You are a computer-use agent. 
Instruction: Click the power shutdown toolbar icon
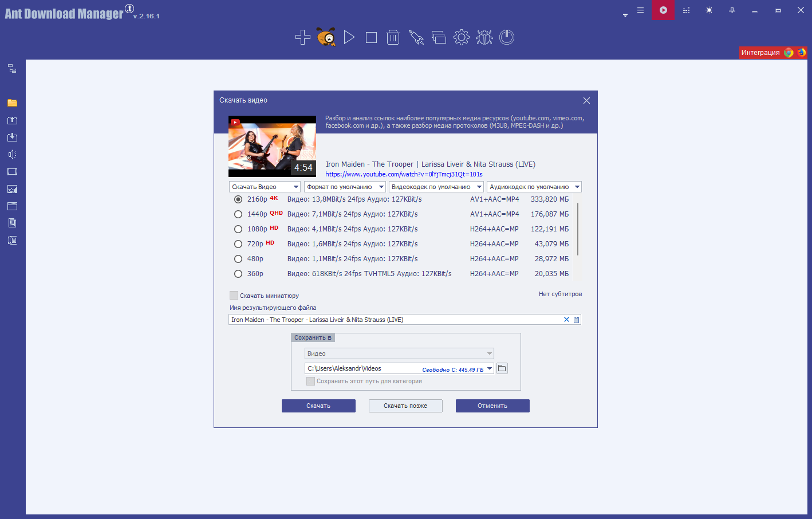point(507,37)
